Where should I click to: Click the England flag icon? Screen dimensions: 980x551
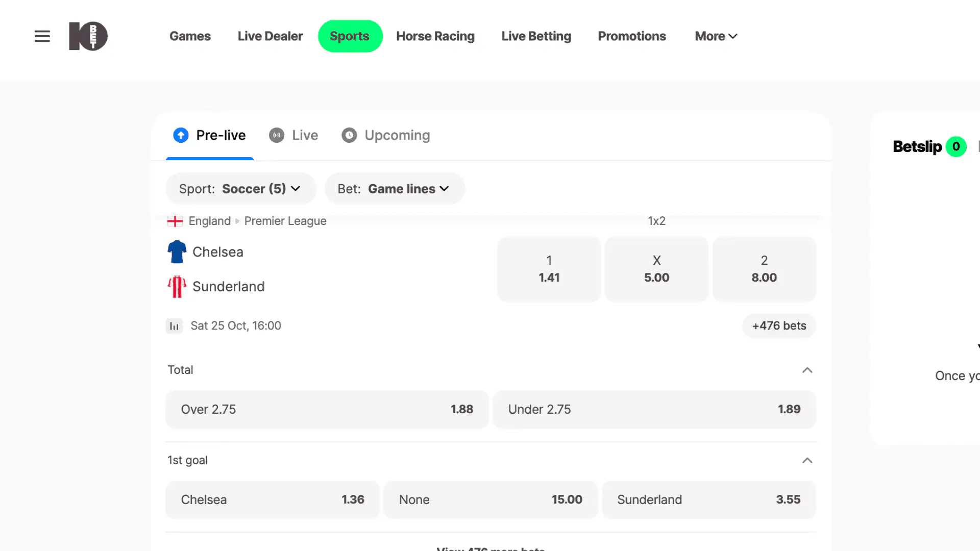(175, 220)
